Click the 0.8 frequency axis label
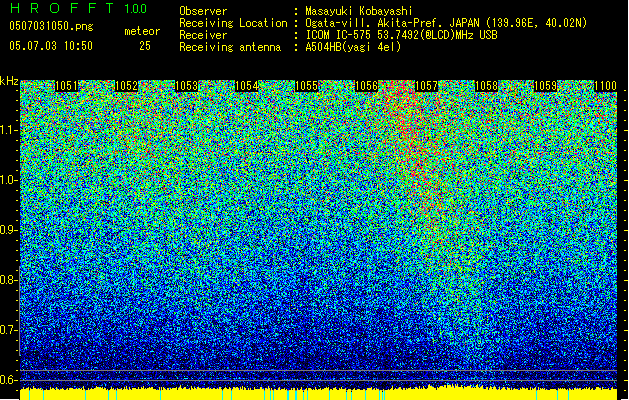The height and width of the screenshot is (400, 629). click(x=8, y=280)
